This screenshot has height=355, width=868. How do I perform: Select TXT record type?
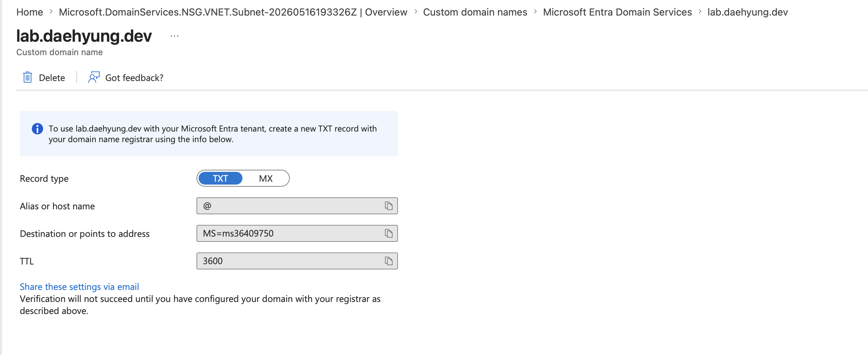[221, 178]
